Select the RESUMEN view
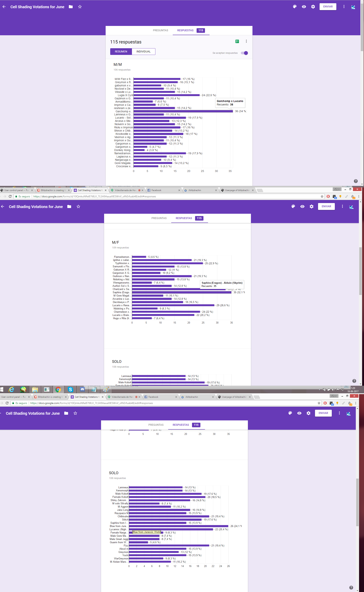 (x=121, y=51)
